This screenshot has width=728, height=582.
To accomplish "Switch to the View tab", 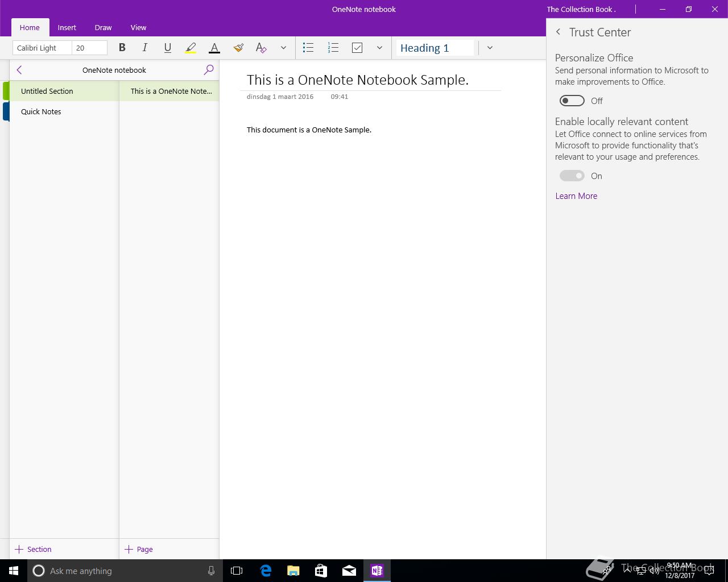I will coord(138,27).
